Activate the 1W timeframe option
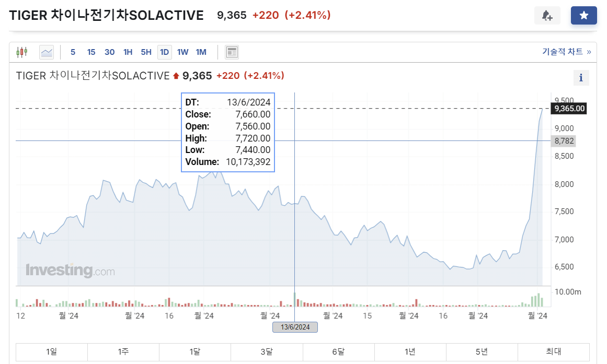The image size is (607, 364). pyautogui.click(x=182, y=52)
